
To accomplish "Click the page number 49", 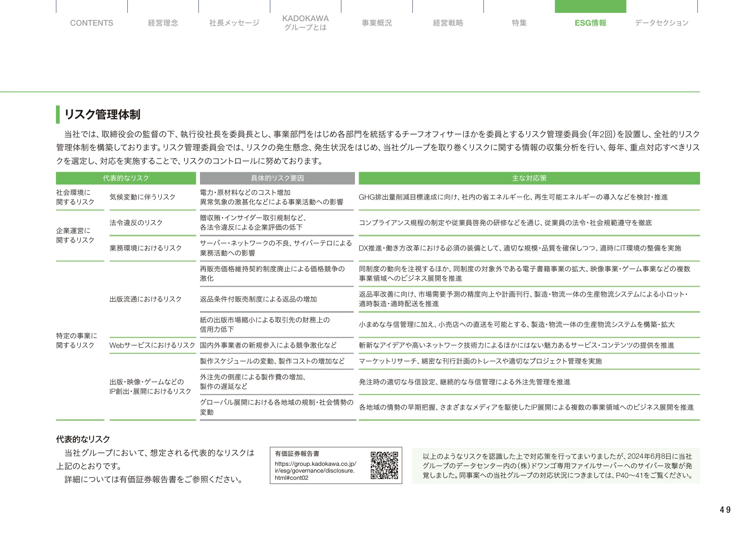I will [x=724, y=509].
